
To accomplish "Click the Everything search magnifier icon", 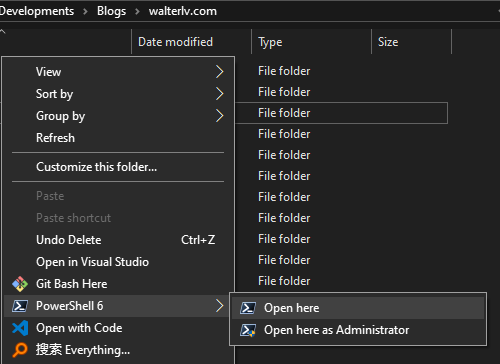I will (x=20, y=350).
